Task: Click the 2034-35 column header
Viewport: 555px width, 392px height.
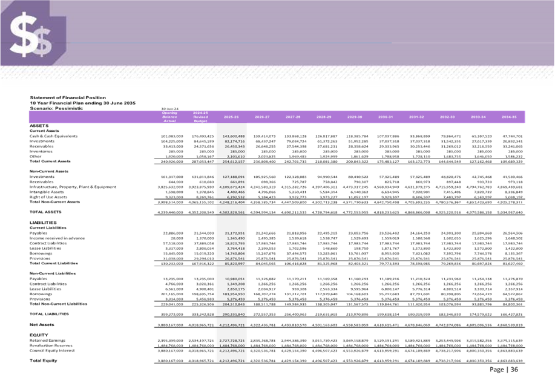Action: [x=509, y=117]
